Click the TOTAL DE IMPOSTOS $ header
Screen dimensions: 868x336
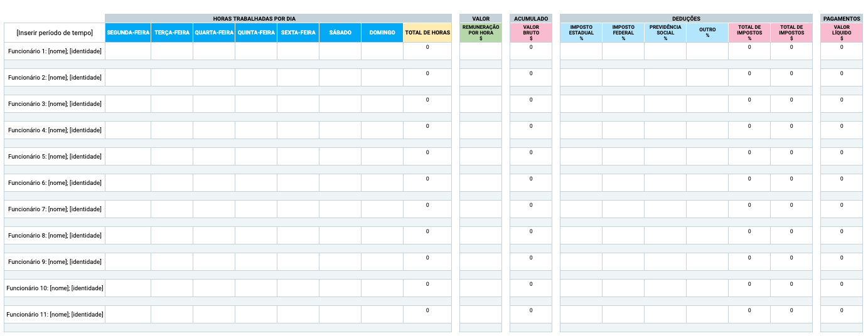point(791,33)
